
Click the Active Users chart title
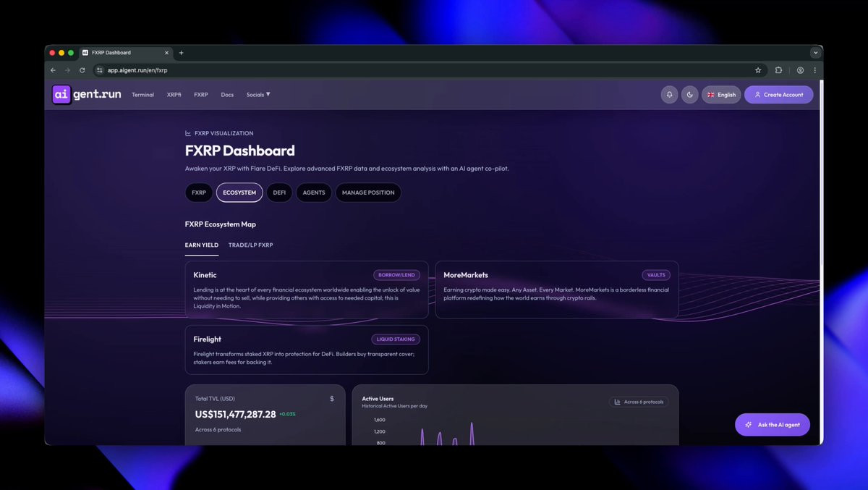coord(378,399)
